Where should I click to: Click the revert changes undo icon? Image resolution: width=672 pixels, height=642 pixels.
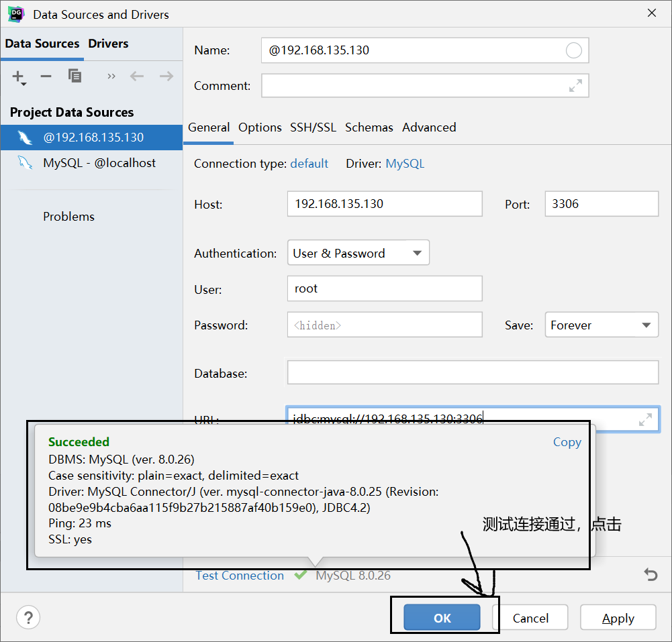(651, 574)
